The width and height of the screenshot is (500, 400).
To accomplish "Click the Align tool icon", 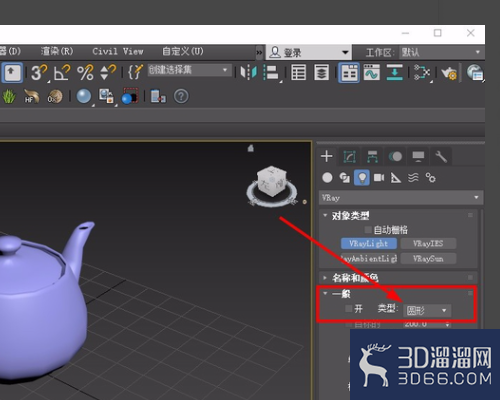I will [271, 72].
